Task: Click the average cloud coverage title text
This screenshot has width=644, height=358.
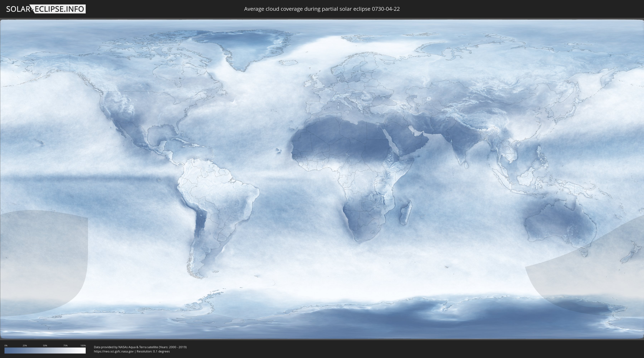Action: tap(322, 9)
